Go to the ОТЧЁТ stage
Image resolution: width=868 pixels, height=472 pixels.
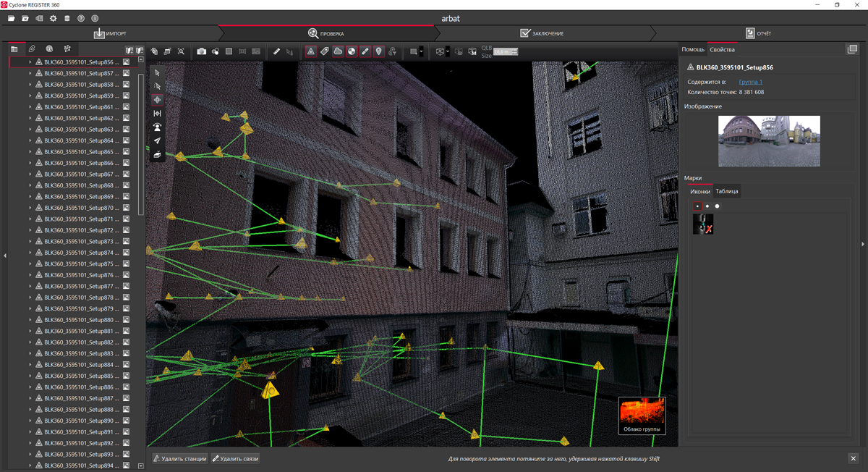click(759, 33)
